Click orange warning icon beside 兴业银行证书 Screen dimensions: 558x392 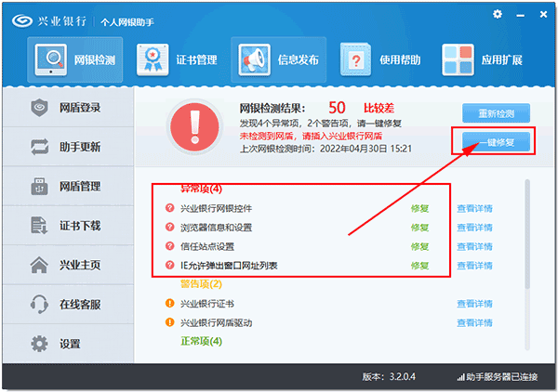pos(170,303)
